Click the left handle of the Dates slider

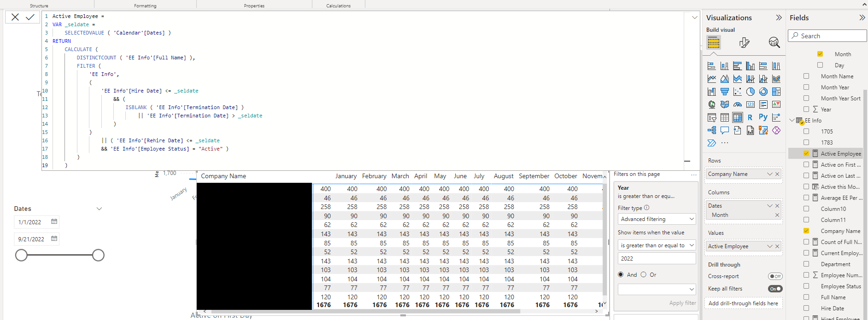(21, 255)
